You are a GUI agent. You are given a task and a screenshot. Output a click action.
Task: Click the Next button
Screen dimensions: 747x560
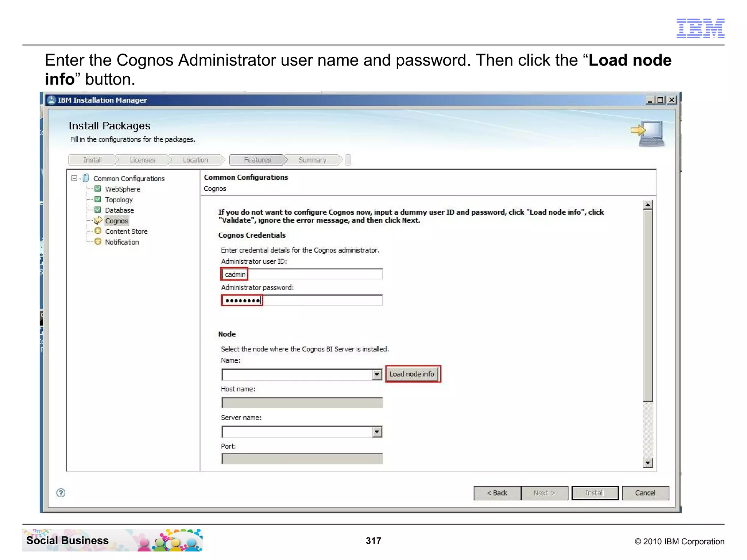click(x=545, y=493)
